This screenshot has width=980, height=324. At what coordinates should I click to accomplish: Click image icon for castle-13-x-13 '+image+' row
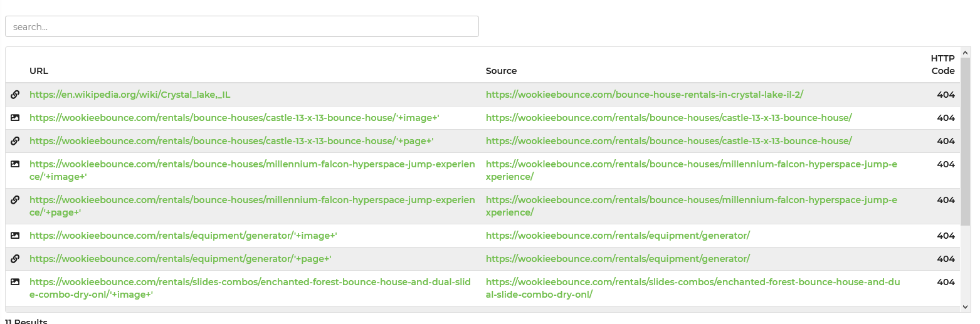tap(15, 118)
